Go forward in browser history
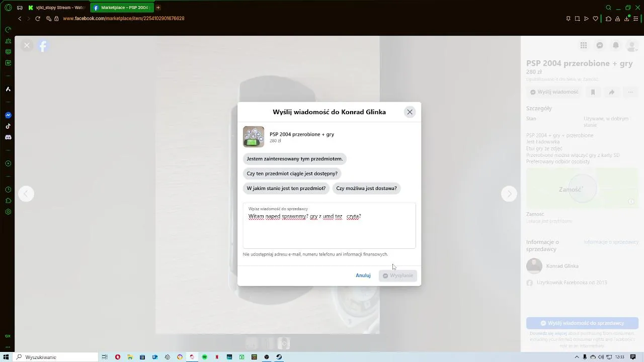 tap(29, 19)
